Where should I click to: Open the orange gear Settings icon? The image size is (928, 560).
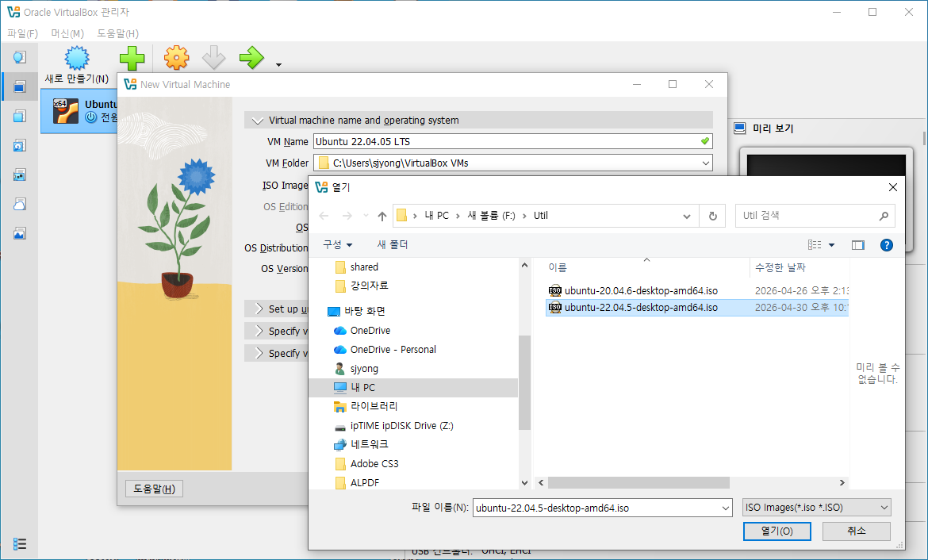pyautogui.click(x=176, y=58)
